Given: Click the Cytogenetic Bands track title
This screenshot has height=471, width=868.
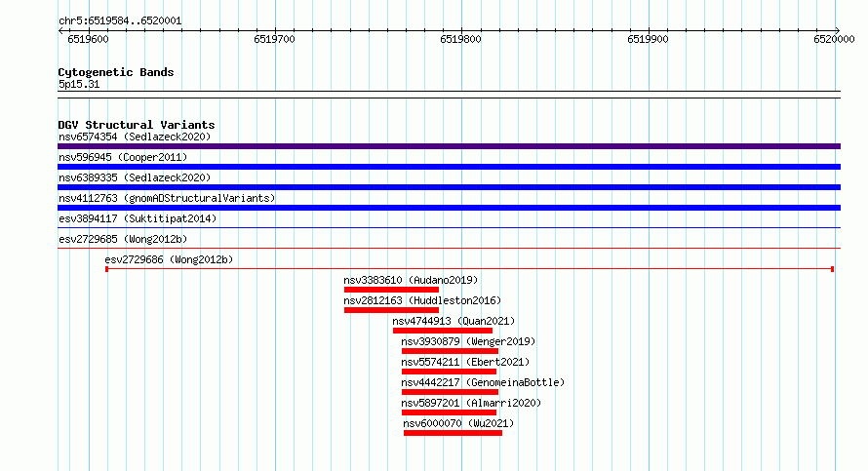Looking at the screenshot, I should coord(116,72).
